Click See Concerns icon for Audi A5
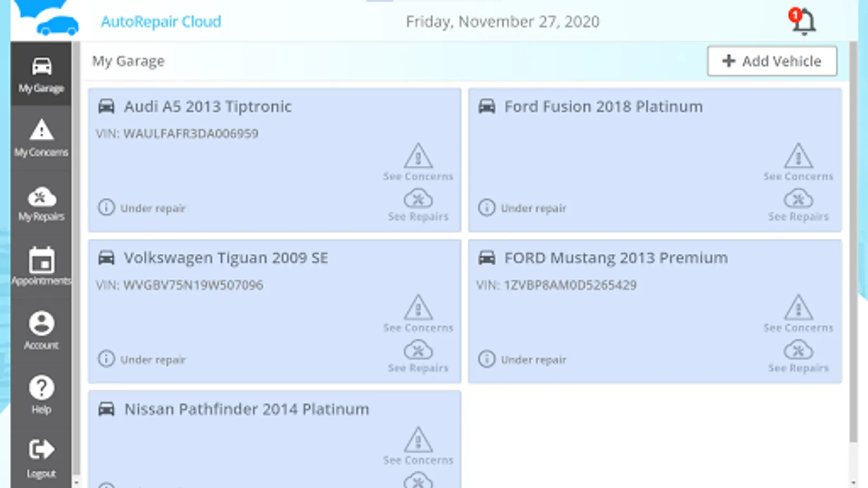Image resolution: width=868 pixels, height=488 pixels. click(x=418, y=156)
